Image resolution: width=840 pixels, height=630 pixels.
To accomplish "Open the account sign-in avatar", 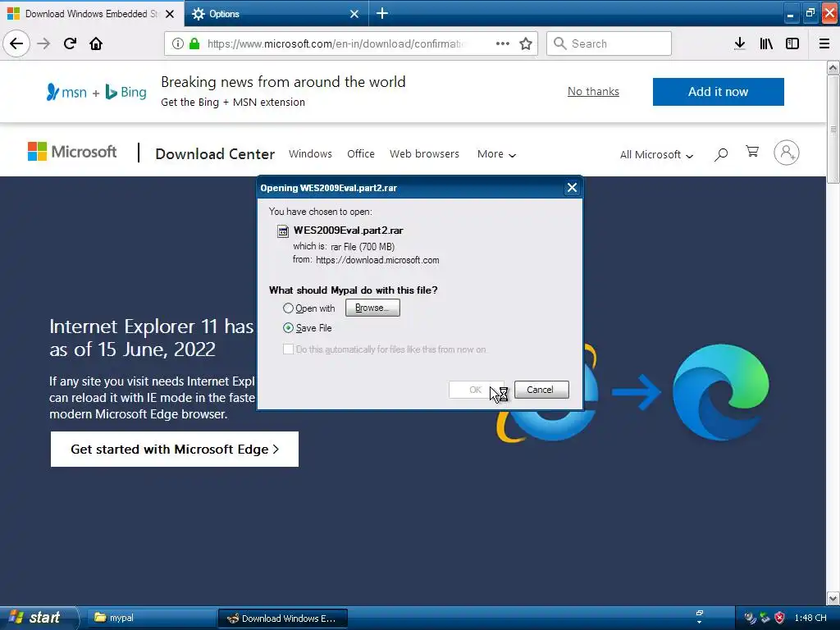I will tap(787, 153).
